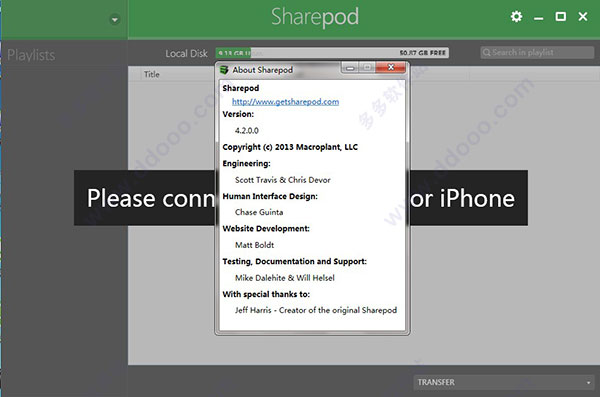Minimize the Sharepod main window
Screen dimensions: 600x397
click(538, 18)
